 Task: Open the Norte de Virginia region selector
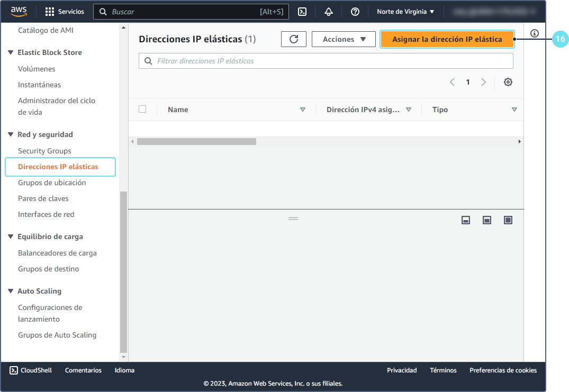click(x=405, y=12)
